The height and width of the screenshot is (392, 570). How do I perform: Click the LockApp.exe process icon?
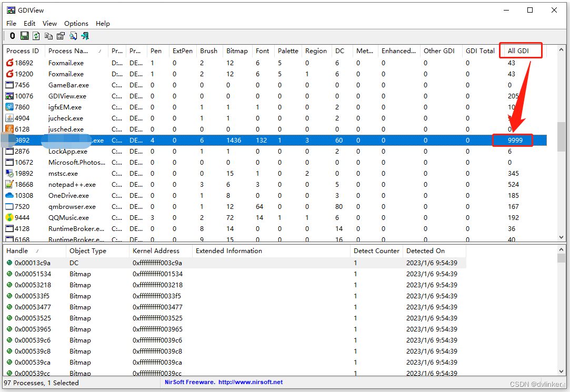pos(9,151)
